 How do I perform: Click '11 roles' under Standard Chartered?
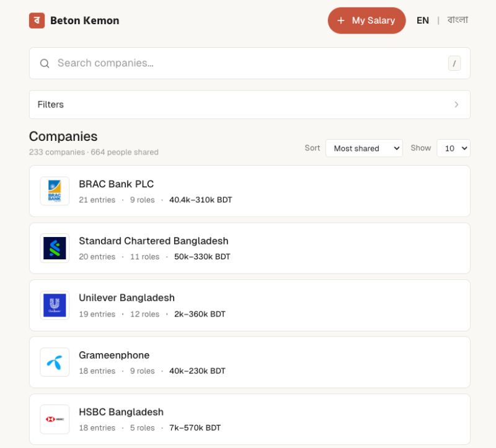click(145, 257)
